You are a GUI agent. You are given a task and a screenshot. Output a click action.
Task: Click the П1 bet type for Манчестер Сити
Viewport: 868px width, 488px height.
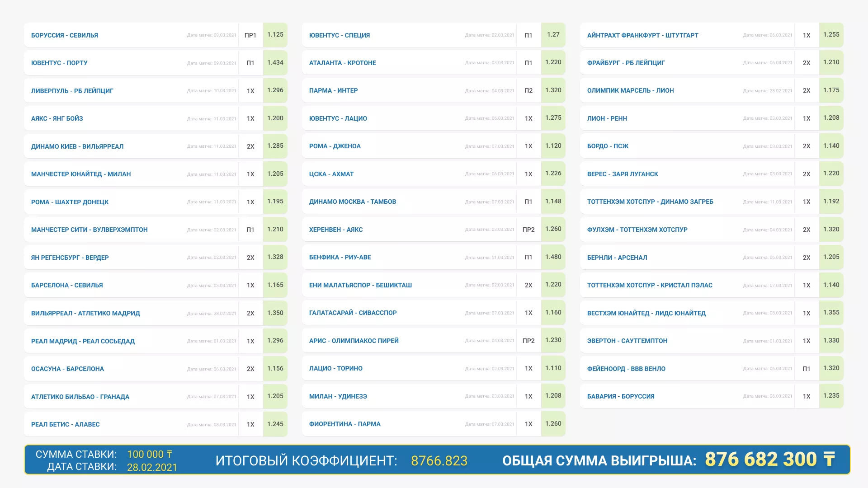[x=250, y=230]
